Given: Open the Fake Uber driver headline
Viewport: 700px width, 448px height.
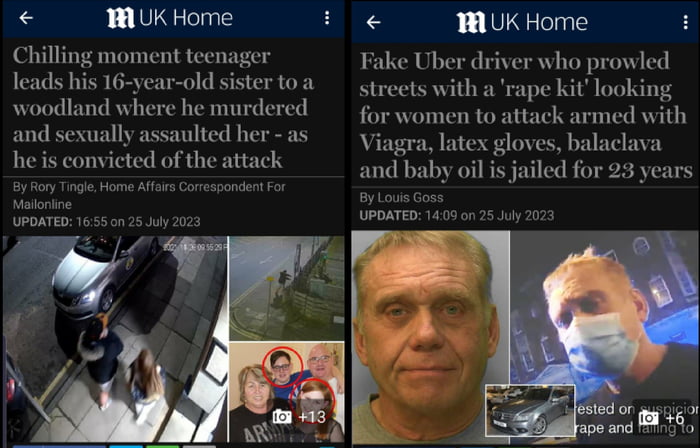Looking at the screenshot, I should [x=525, y=116].
